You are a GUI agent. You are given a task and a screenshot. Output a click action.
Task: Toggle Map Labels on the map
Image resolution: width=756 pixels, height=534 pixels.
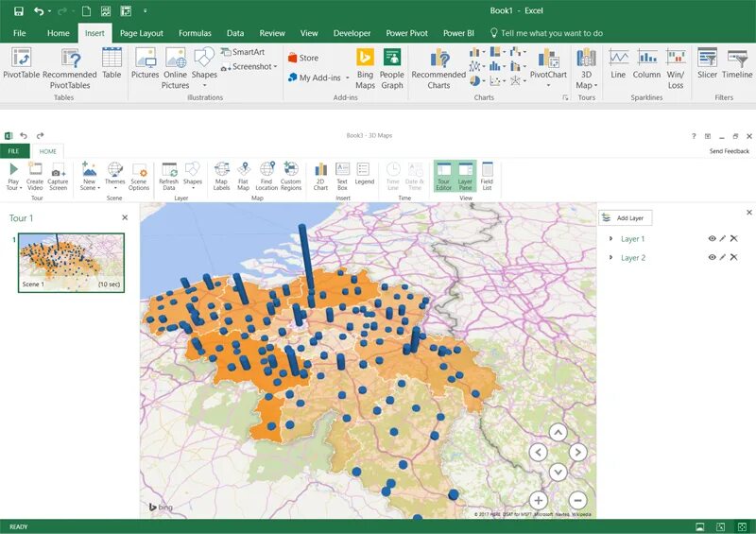tap(221, 177)
